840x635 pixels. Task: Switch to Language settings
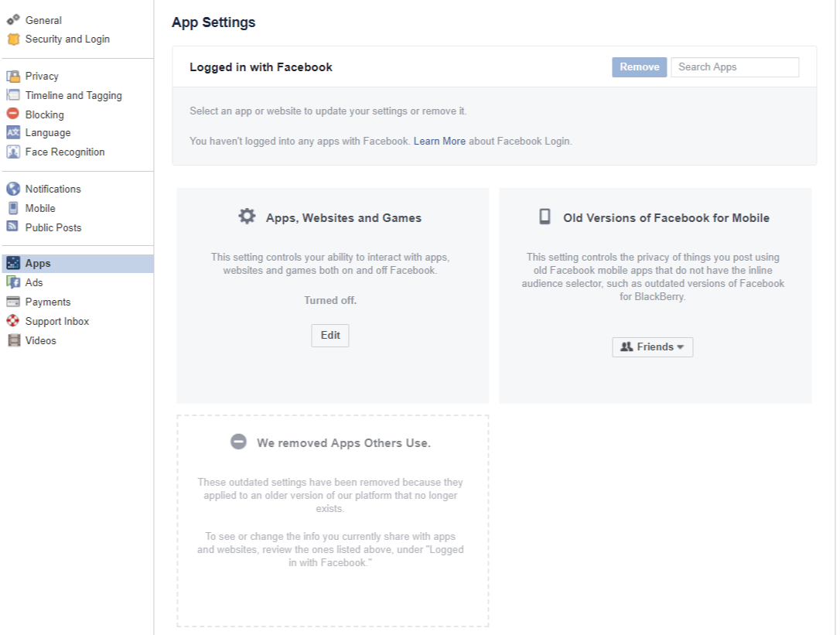[x=48, y=132]
